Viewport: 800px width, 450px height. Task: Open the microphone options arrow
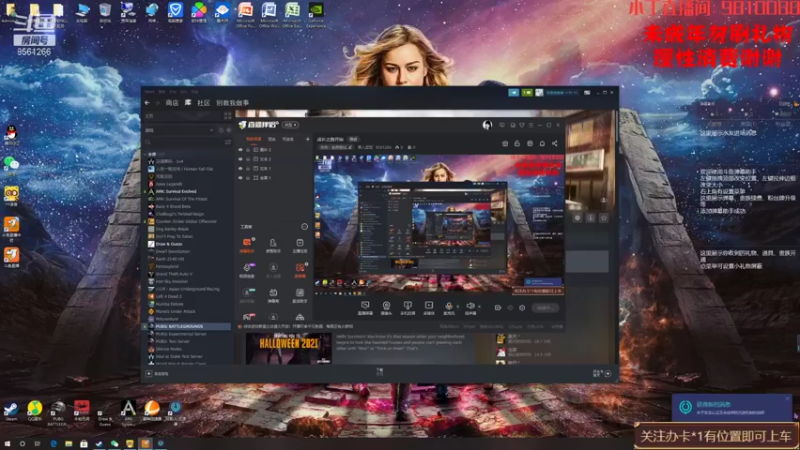[458, 307]
